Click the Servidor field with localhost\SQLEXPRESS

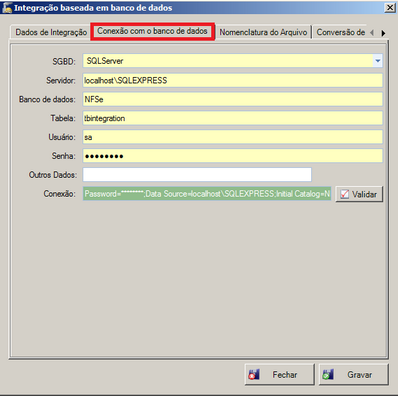tap(233, 80)
